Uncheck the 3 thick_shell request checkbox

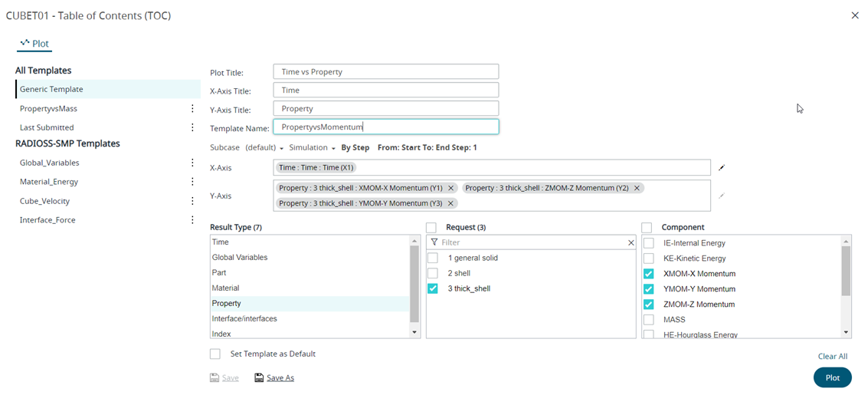click(x=433, y=288)
